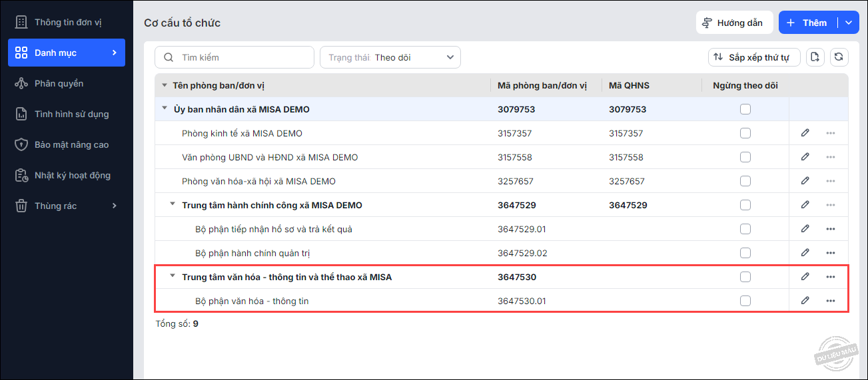Open dropdown arrow next to Thêm button
Image resolution: width=868 pixels, height=380 pixels.
pos(848,23)
